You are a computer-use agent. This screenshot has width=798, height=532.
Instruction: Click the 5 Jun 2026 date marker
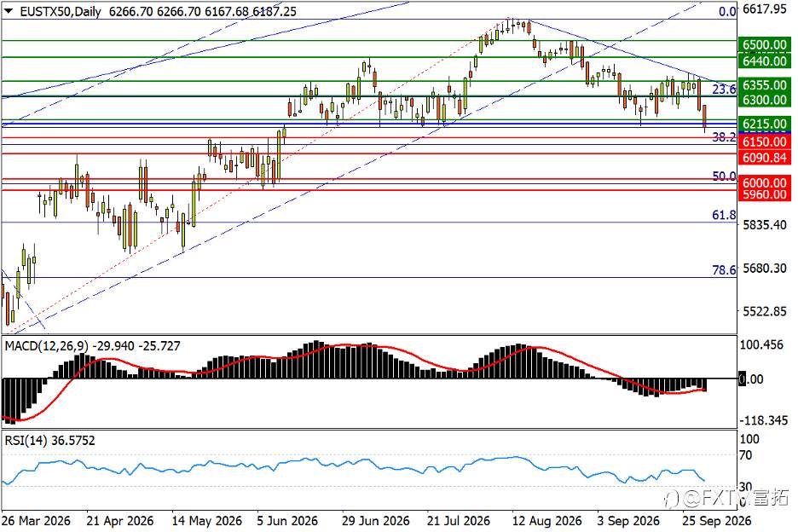coord(287,521)
